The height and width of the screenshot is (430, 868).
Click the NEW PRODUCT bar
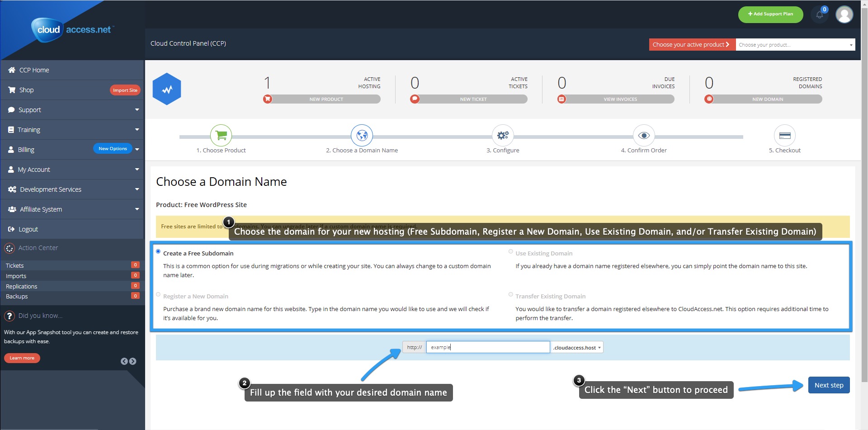pos(325,99)
